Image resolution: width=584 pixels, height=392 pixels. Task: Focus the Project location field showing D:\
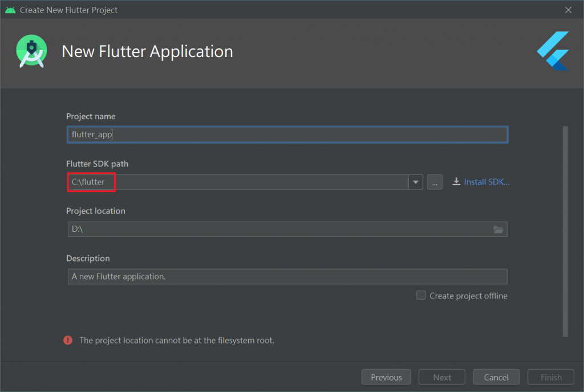(287, 230)
